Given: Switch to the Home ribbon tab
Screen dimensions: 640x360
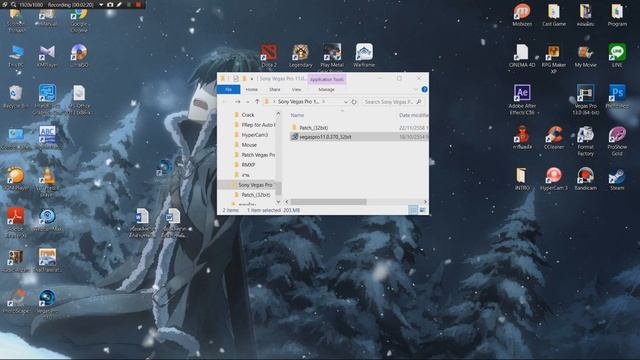Looking at the screenshot, I should pyautogui.click(x=251, y=89).
